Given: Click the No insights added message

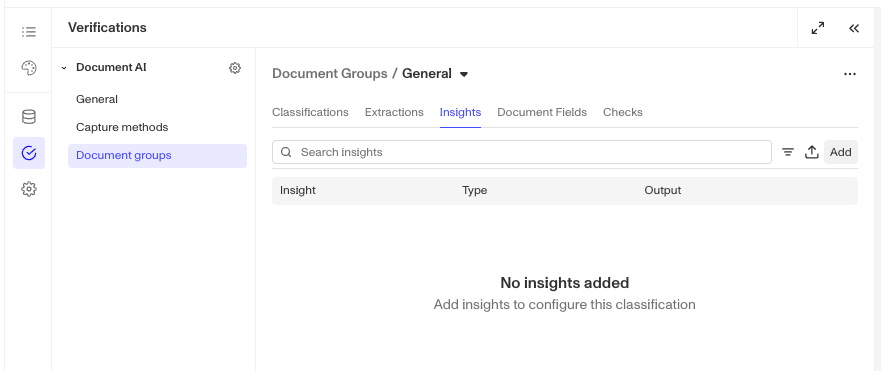Looking at the screenshot, I should coord(565,283).
